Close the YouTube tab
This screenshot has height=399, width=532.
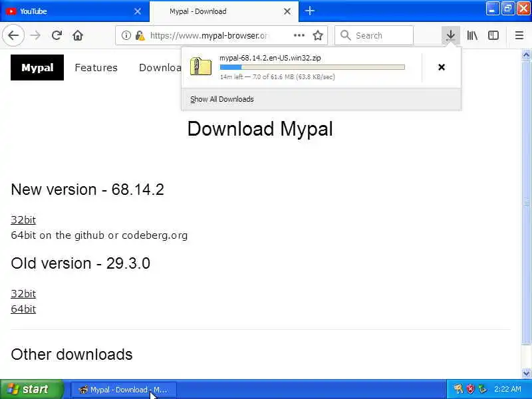point(138,11)
